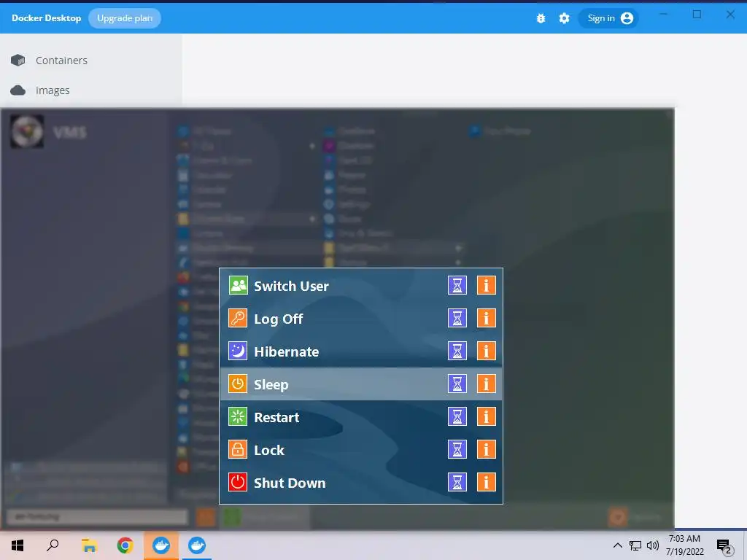Click the red power icon for Shut Down

coord(238,483)
